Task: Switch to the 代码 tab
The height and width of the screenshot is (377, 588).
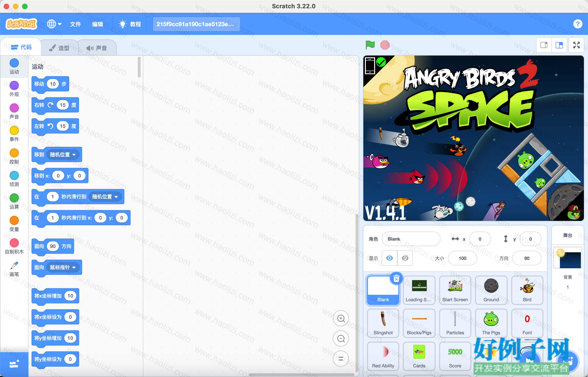Action: pyautogui.click(x=21, y=47)
